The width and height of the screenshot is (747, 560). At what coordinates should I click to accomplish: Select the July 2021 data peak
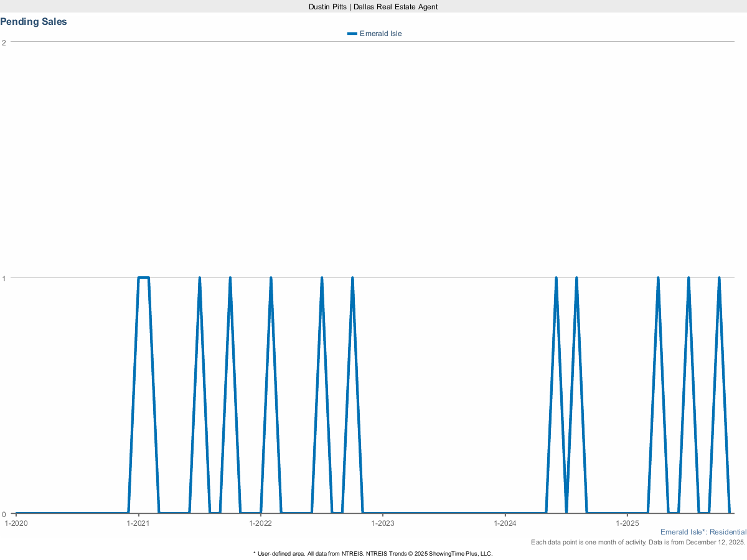[199, 278]
